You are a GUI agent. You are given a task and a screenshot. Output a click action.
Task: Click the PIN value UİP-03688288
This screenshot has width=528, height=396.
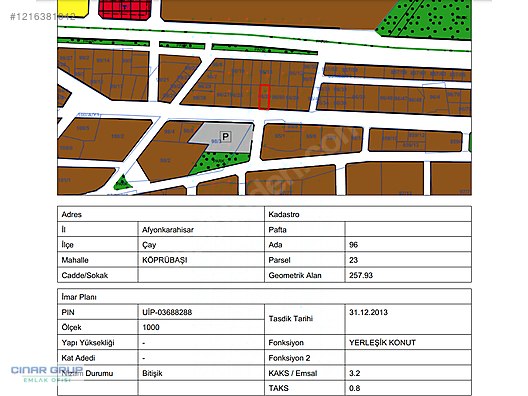click(167, 312)
